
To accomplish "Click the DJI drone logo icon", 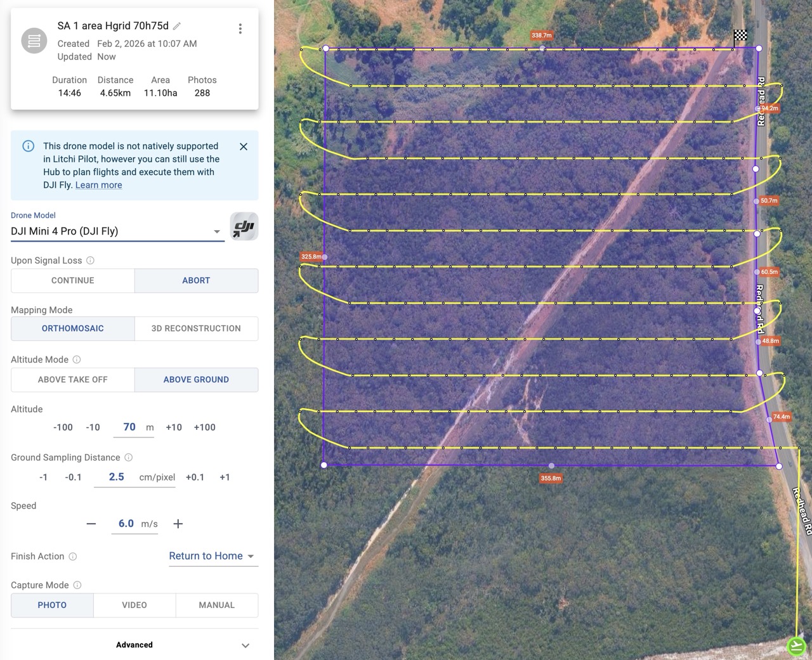I will (244, 227).
